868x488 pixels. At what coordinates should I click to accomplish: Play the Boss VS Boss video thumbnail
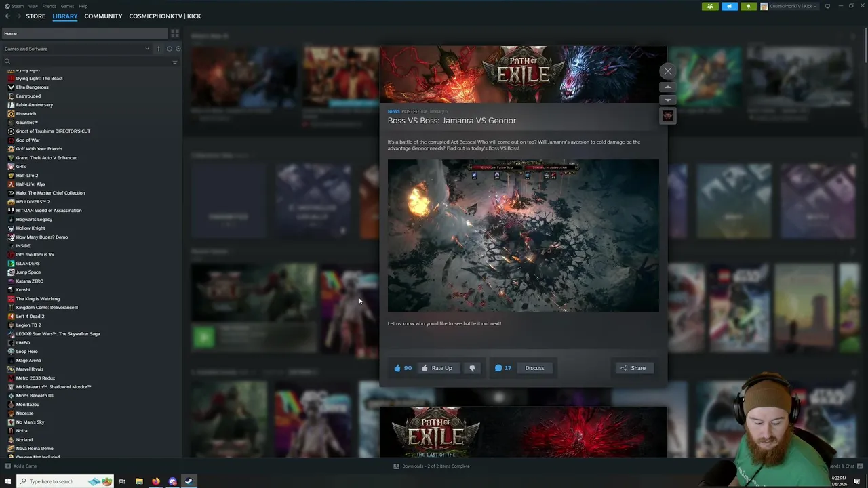pos(523,236)
